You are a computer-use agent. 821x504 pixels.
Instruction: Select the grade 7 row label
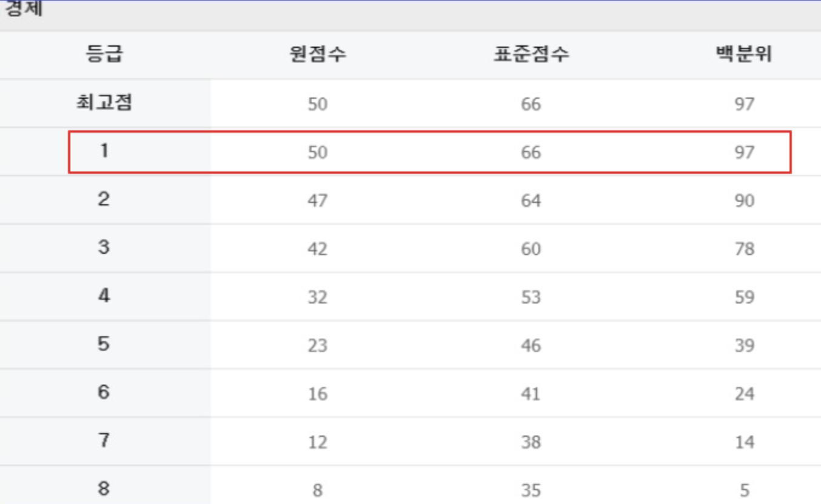point(104,440)
